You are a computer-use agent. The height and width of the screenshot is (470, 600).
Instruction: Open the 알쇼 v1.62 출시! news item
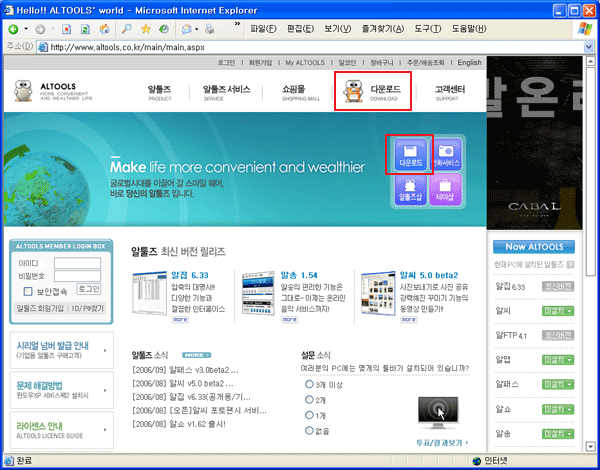(x=179, y=424)
